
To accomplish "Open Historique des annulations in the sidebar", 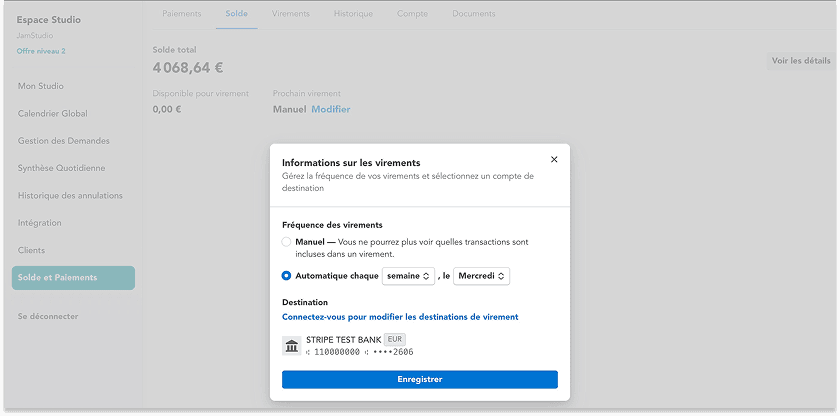I will [70, 195].
